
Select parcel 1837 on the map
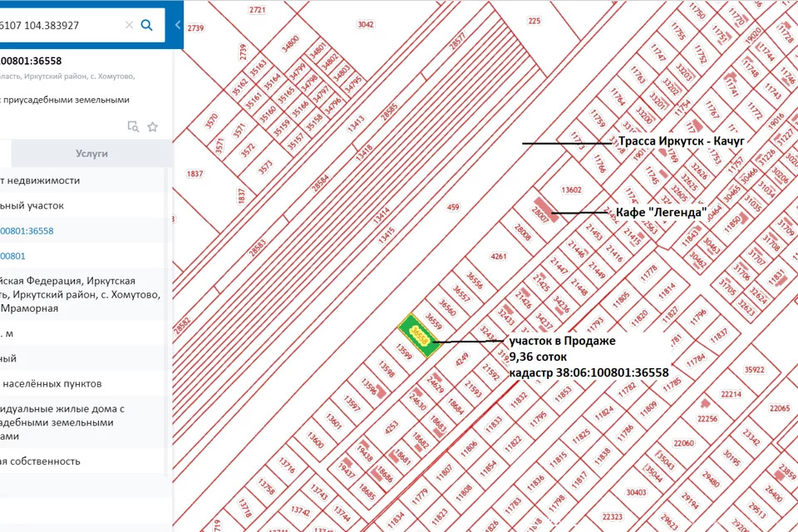point(195,174)
